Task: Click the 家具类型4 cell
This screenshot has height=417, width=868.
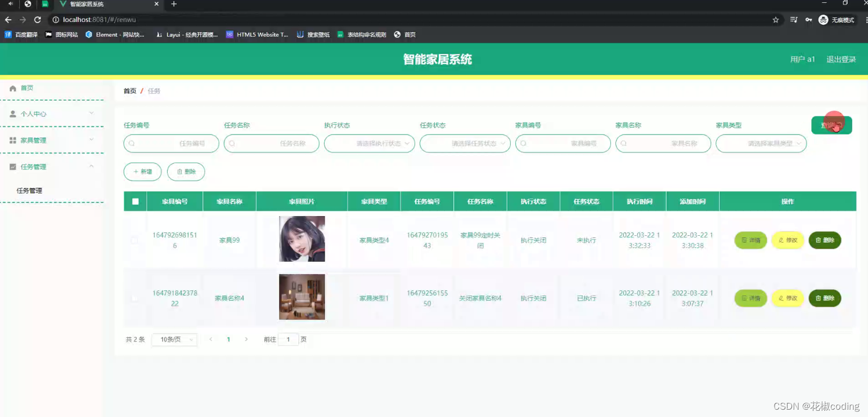Action: pos(374,240)
